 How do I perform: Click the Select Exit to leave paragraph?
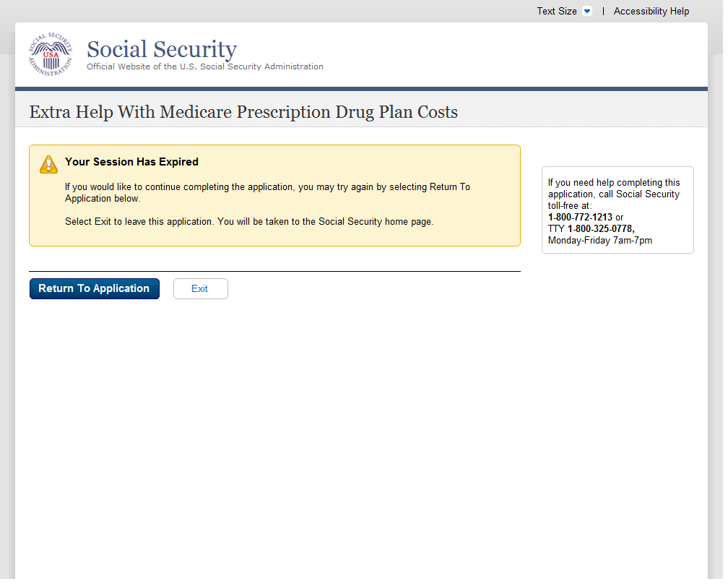[x=249, y=222]
